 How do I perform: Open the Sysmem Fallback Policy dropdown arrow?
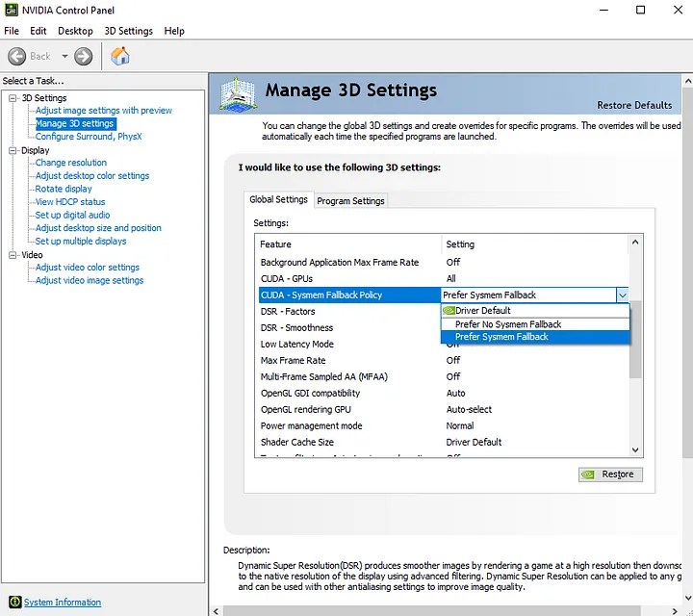tap(623, 295)
